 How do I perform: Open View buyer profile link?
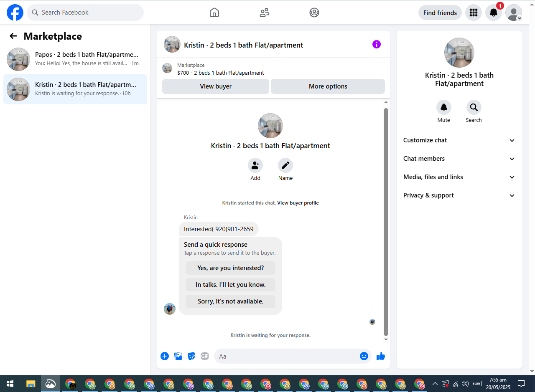pos(298,203)
